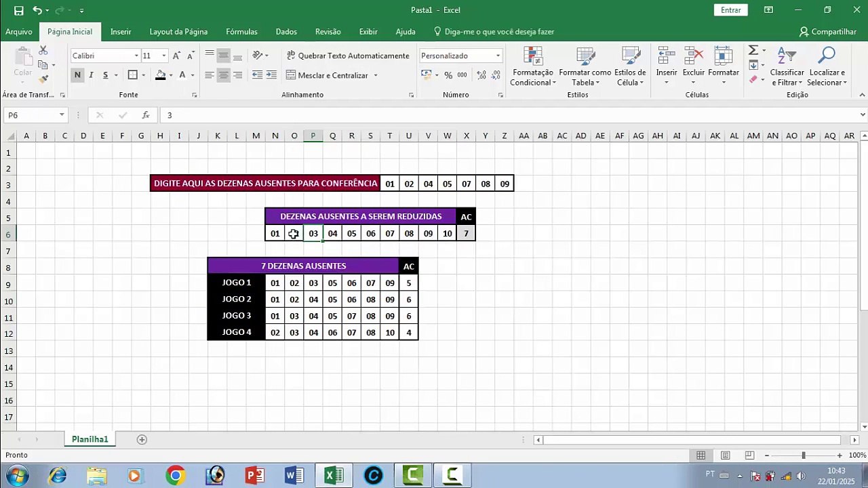Click the Compartilhar share button

827,32
